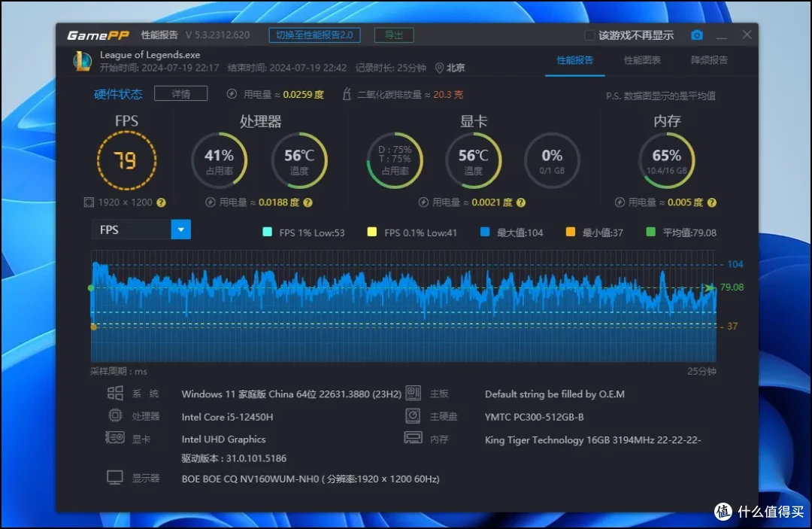Click the BOE NV160WUM-NH0 display text

(x=311, y=479)
